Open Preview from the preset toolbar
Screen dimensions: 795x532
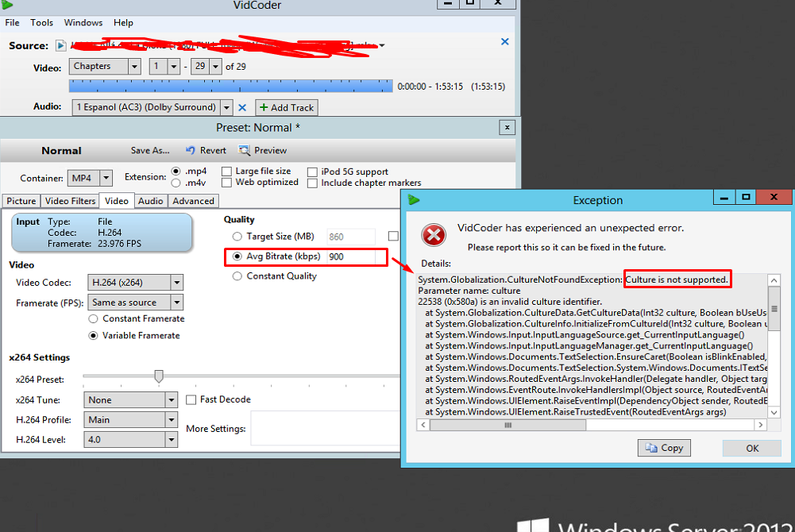tap(263, 151)
